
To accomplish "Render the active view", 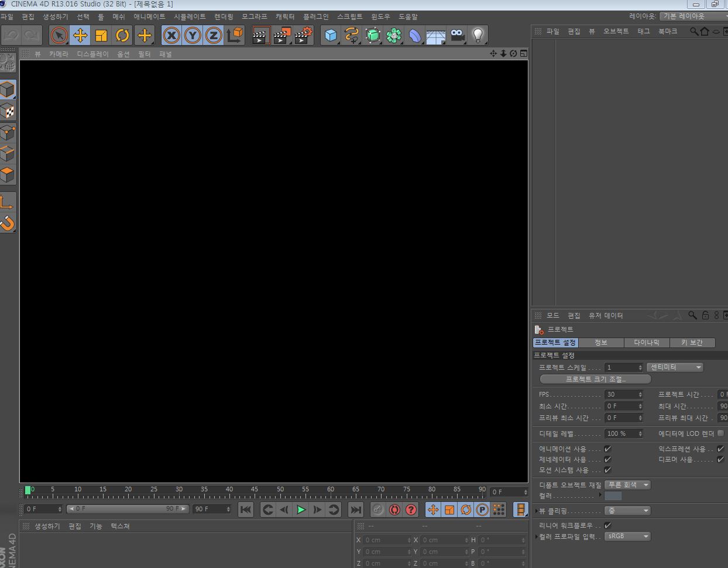I will coord(261,36).
